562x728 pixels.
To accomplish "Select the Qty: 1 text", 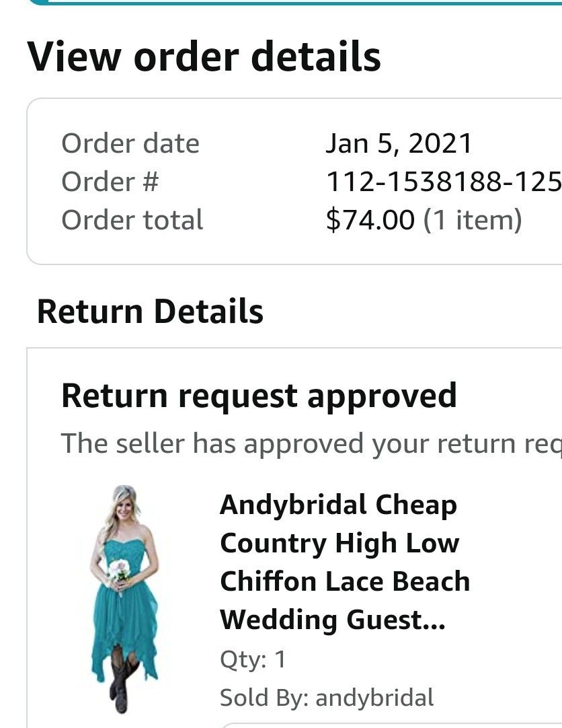I will tap(253, 659).
